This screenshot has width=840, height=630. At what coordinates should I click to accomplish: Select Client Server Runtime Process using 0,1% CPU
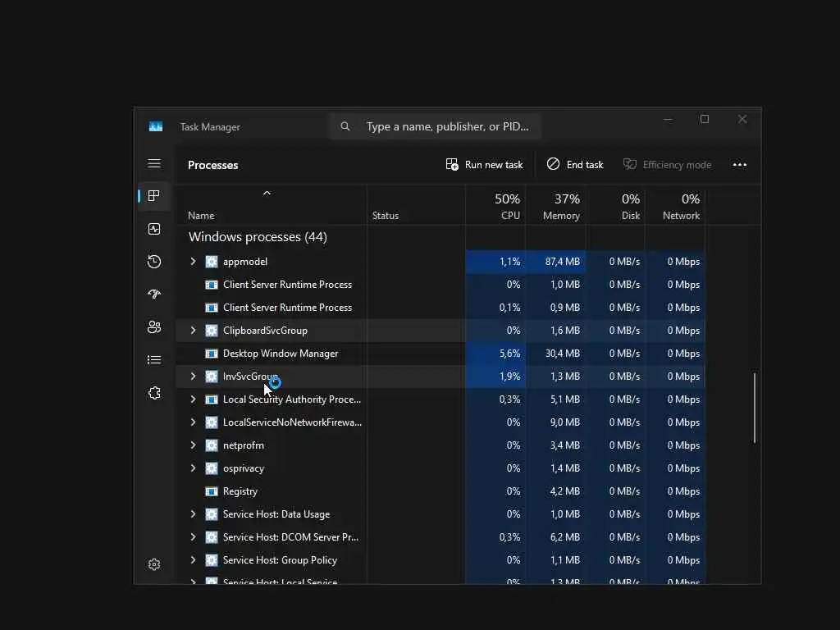click(441, 308)
